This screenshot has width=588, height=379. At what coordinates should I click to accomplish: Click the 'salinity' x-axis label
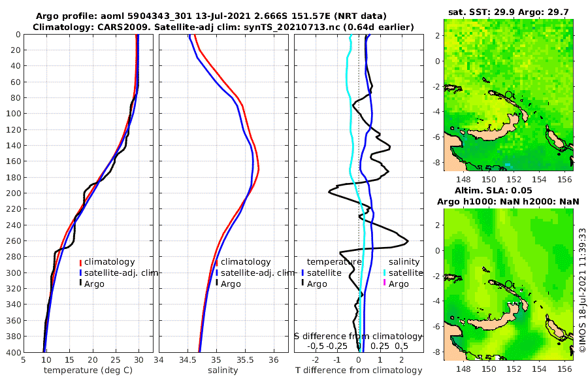(223, 371)
